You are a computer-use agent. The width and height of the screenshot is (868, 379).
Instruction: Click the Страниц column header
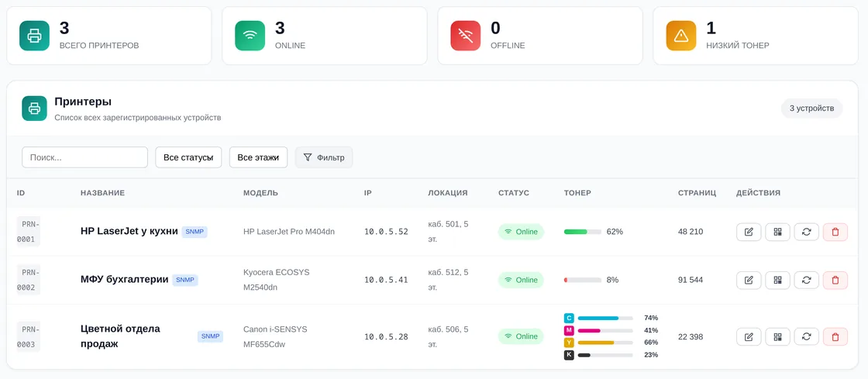[697, 193]
